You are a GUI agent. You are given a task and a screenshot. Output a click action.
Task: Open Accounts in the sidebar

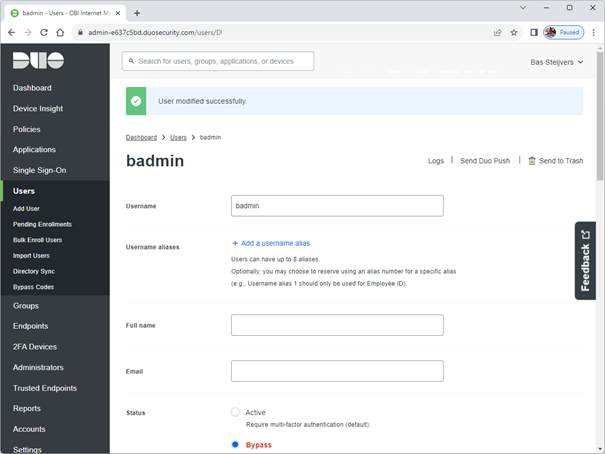pos(29,429)
